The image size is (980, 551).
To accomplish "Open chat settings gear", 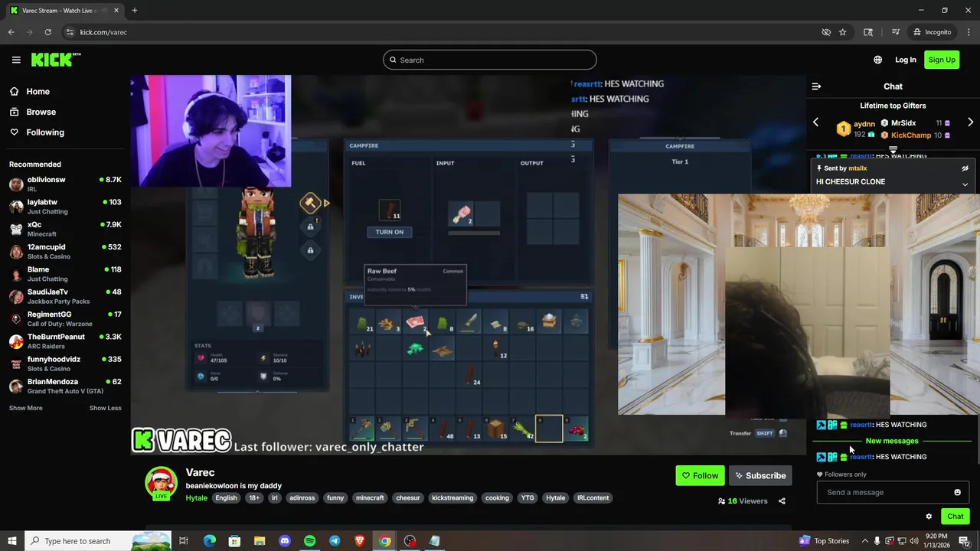I will 929,517.
